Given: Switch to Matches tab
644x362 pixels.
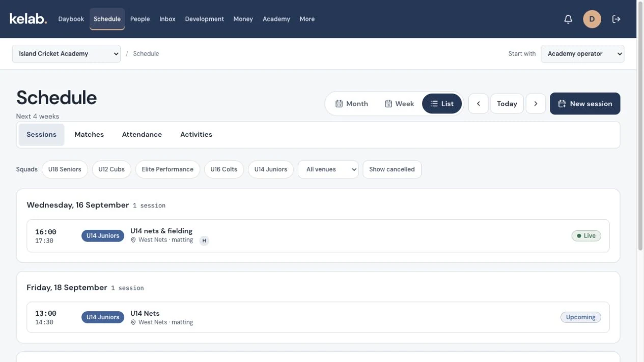Looking at the screenshot, I should coord(89,135).
